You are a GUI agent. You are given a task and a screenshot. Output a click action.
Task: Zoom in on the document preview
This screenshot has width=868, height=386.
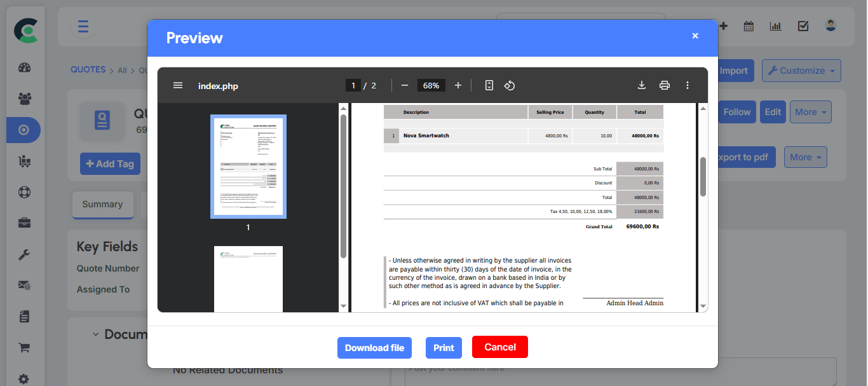tap(458, 84)
